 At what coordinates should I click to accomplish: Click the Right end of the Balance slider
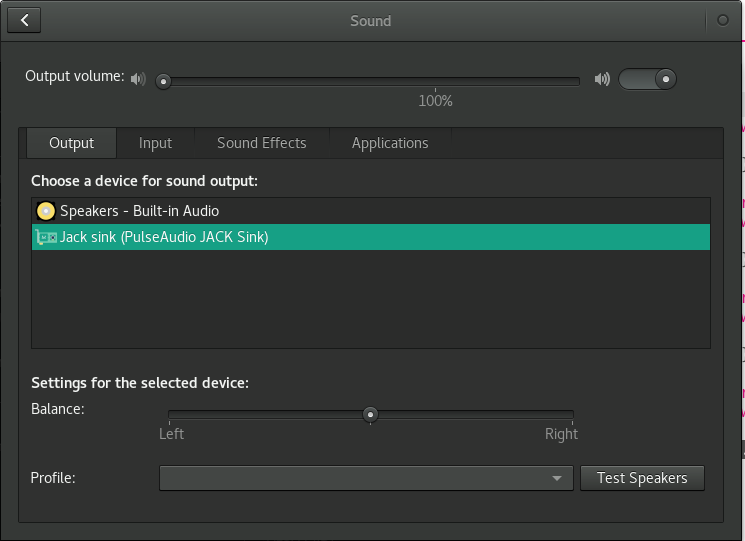(x=571, y=414)
